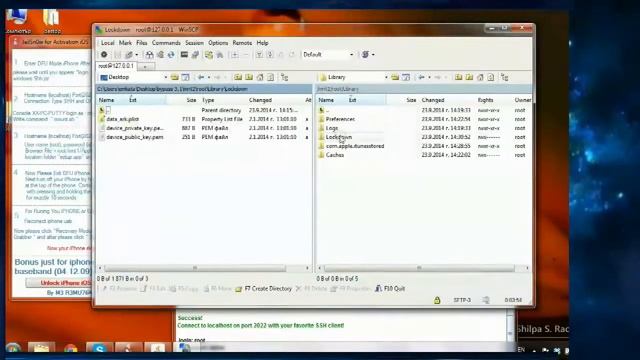The height and width of the screenshot is (360, 640).
Task: Open local back-history dropdown arrow
Action: pos(209,77)
